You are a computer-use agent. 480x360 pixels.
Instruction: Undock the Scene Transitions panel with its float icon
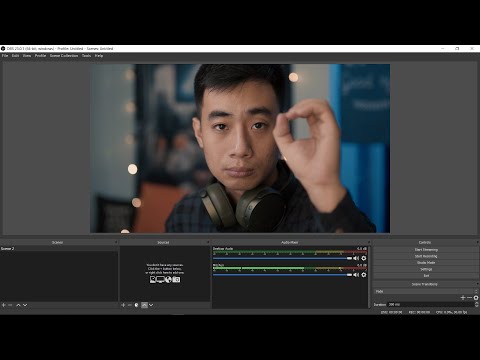point(478,284)
